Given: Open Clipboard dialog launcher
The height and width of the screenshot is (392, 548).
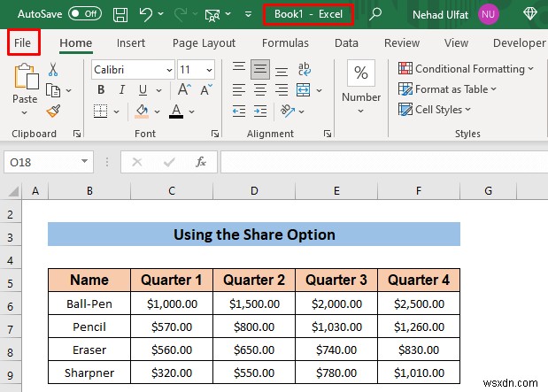Looking at the screenshot, I should 77,134.
